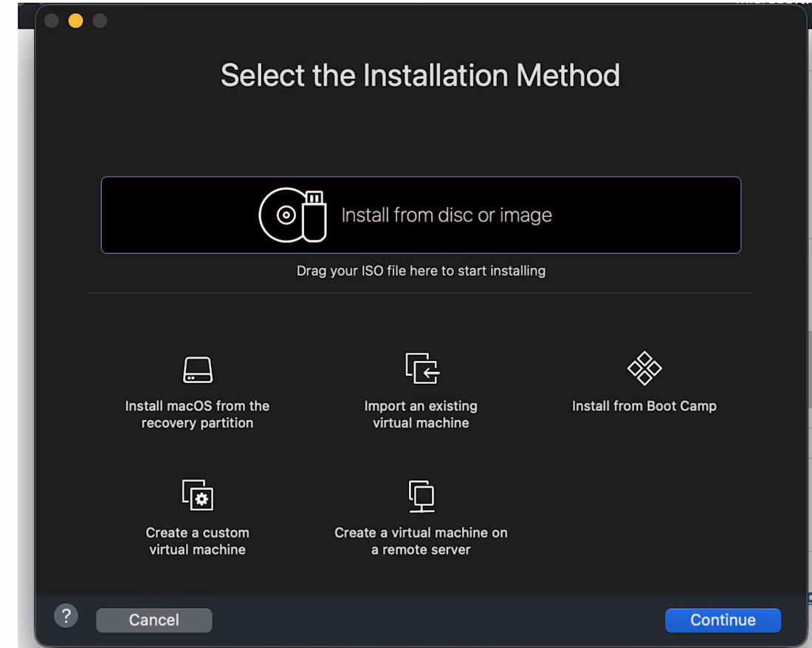This screenshot has width=812, height=648.
Task: Open help with the question mark button
Action: 66,616
